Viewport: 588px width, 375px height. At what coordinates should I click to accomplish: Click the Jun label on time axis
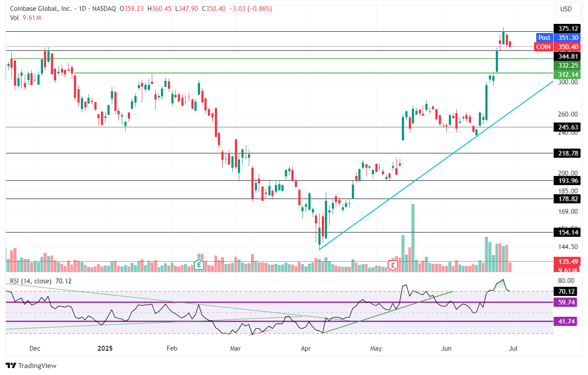pos(447,348)
